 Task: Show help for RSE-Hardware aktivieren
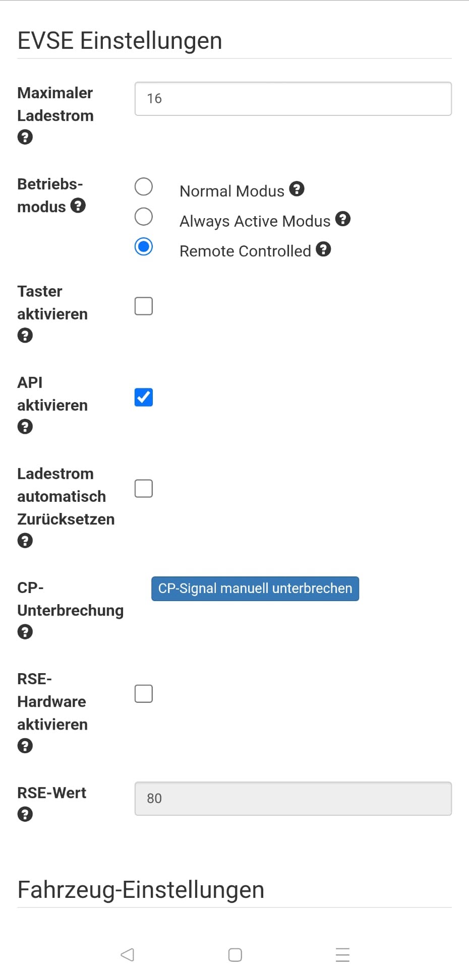pyautogui.click(x=25, y=746)
